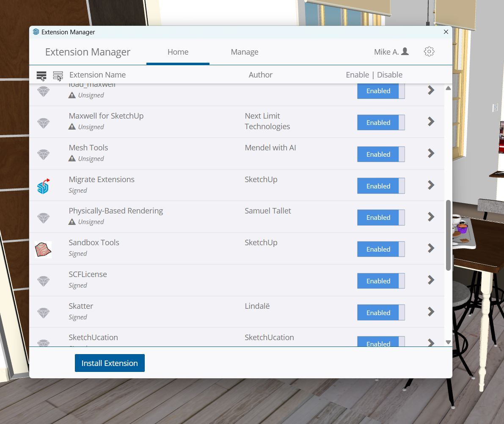Viewport: 504px width, 424px height.
Task: Expand details for Mesh Tools
Action: click(431, 153)
